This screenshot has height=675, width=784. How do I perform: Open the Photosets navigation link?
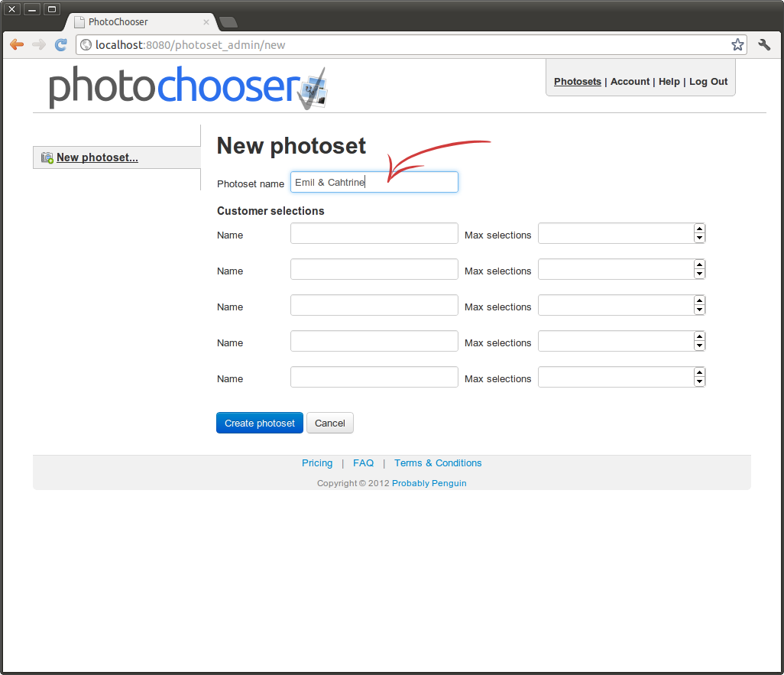coord(577,82)
